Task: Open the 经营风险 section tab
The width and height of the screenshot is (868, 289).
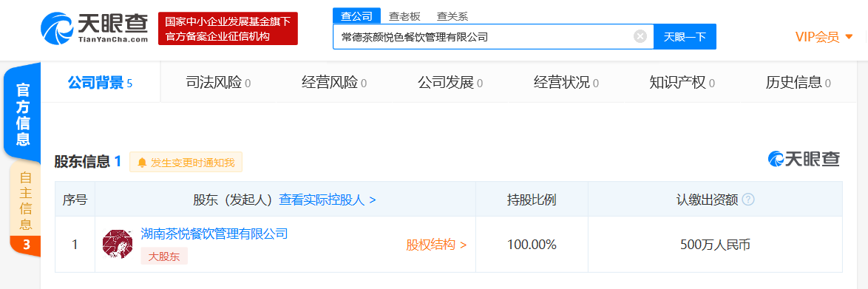Action: point(333,83)
